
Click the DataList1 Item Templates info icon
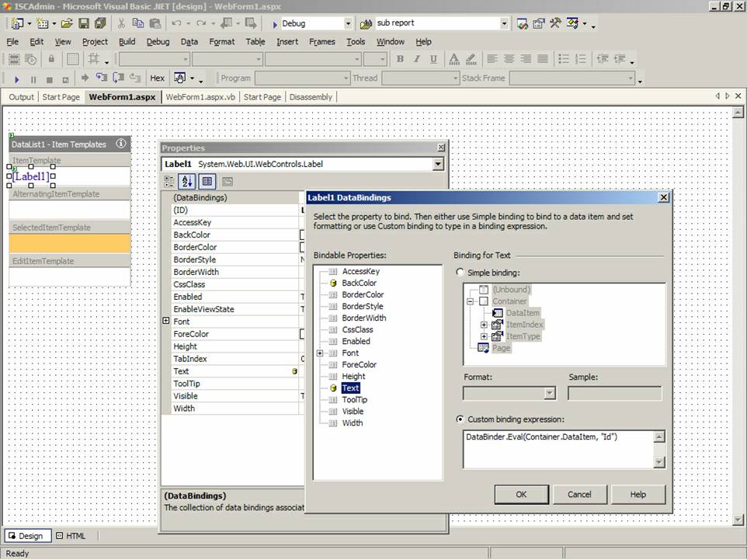pos(121,144)
